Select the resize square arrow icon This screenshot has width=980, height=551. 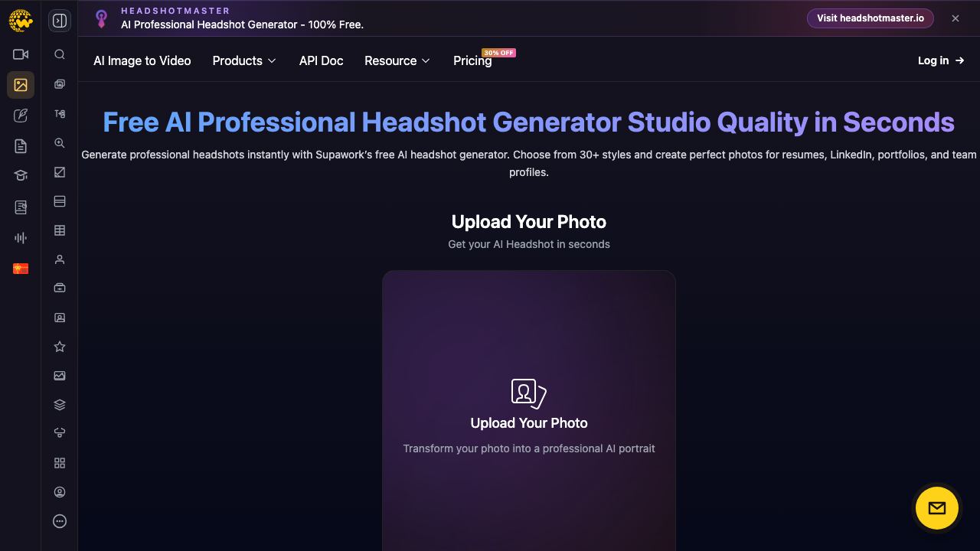tap(60, 172)
